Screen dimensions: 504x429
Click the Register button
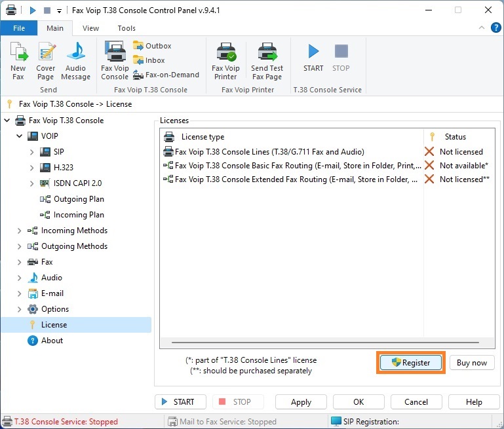pos(411,363)
